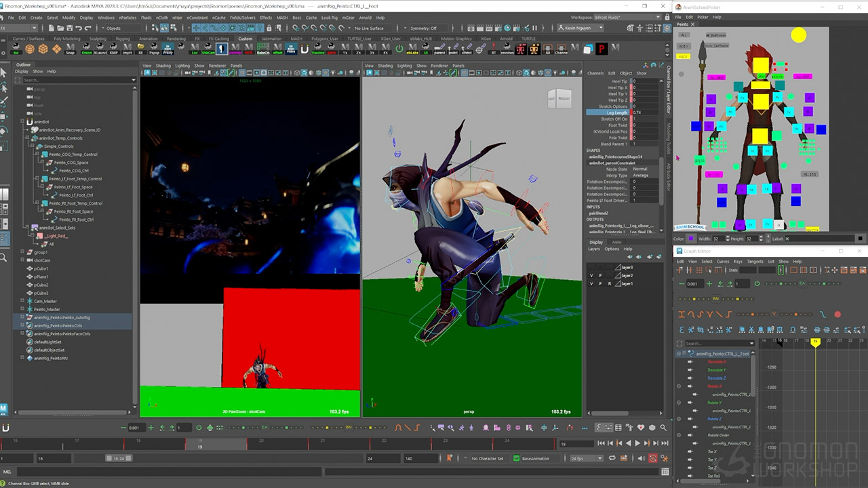Image resolution: width=868 pixels, height=488 pixels.
Task: Click the ShkCam shelf icon
Action: click(208, 49)
